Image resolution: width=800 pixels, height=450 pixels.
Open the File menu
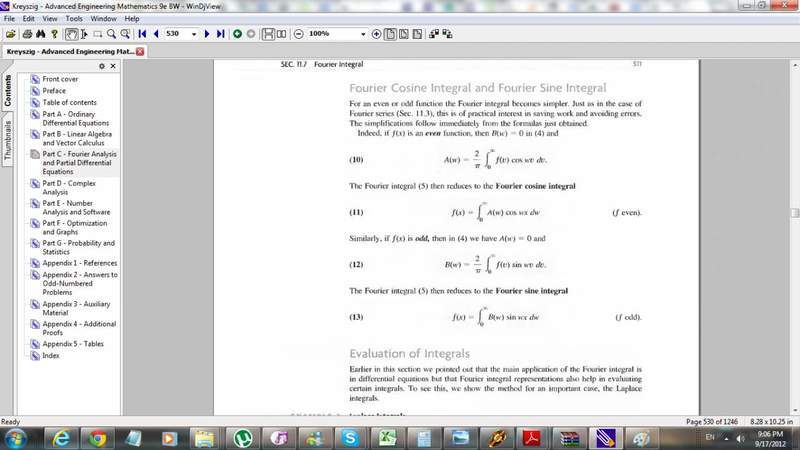click(x=9, y=18)
